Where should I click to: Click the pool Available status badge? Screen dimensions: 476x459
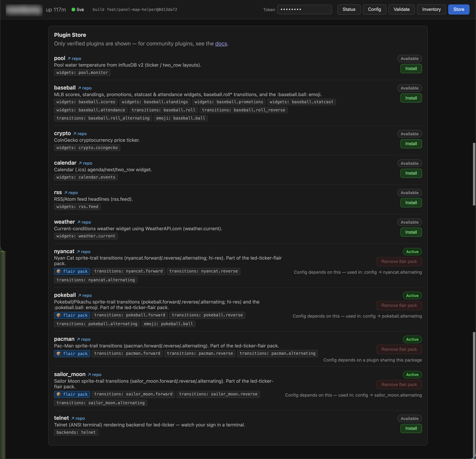(x=409, y=59)
